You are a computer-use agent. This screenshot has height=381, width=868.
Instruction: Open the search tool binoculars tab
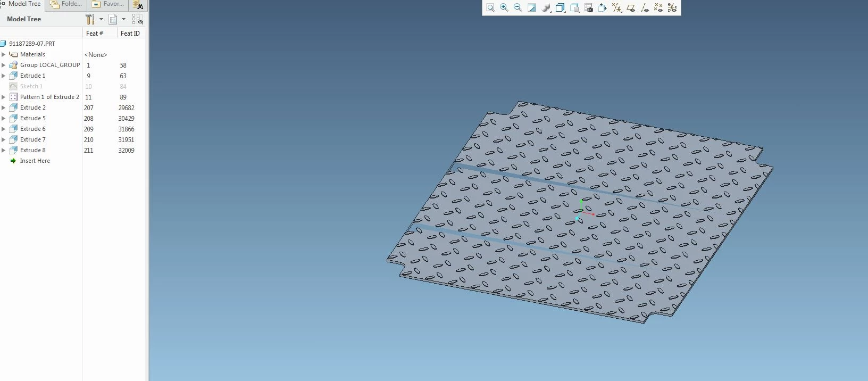(x=138, y=5)
